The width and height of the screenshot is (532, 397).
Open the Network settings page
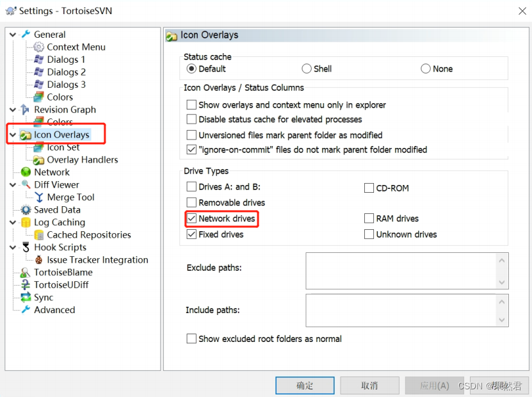click(x=52, y=172)
